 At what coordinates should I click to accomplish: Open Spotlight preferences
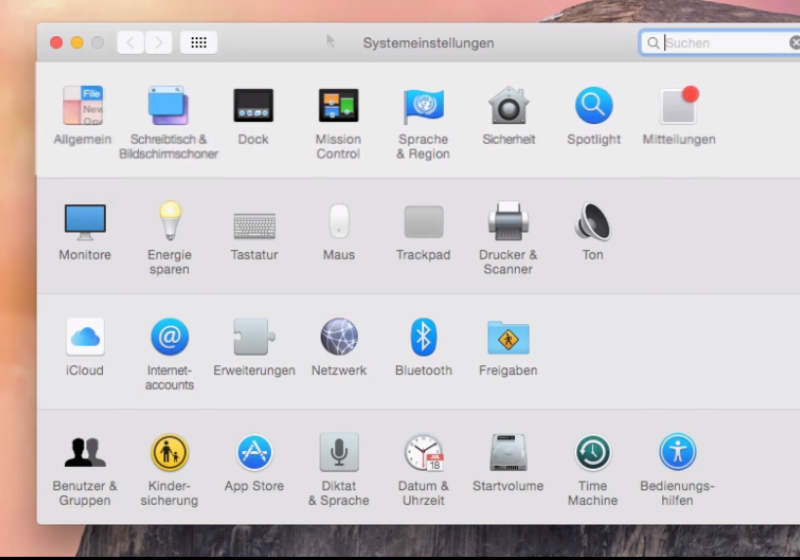tap(593, 106)
